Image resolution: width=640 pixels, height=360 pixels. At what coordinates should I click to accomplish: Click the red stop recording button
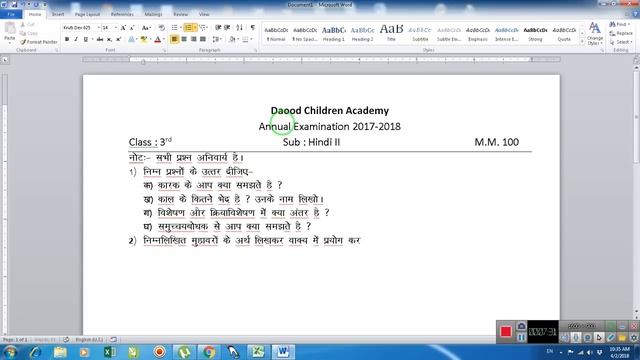tap(506, 331)
